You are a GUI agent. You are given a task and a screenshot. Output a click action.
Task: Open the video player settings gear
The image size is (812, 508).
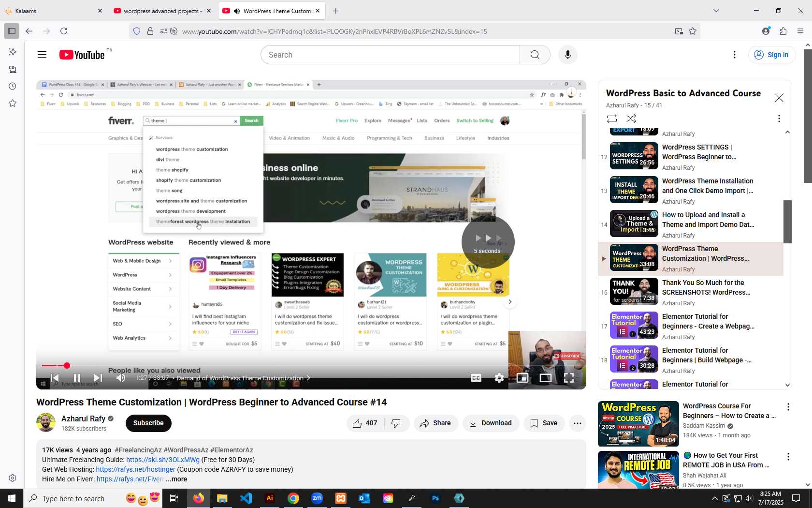499,378
